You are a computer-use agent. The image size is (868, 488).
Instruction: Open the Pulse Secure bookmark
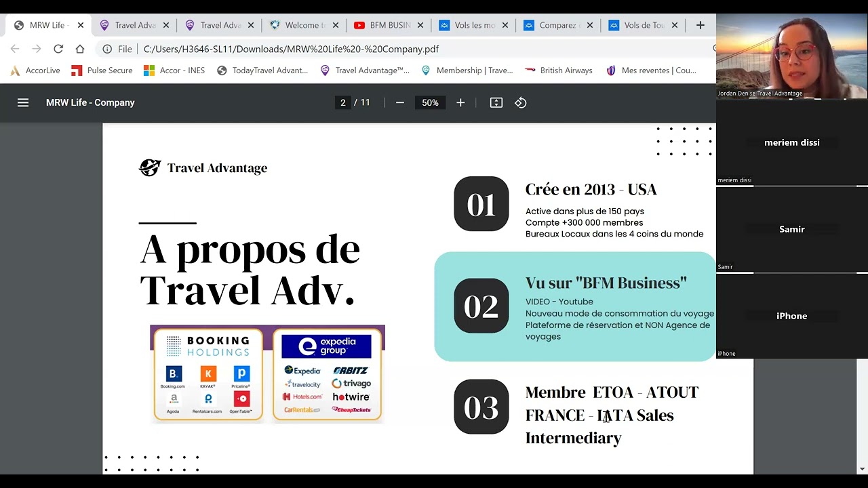(x=102, y=70)
